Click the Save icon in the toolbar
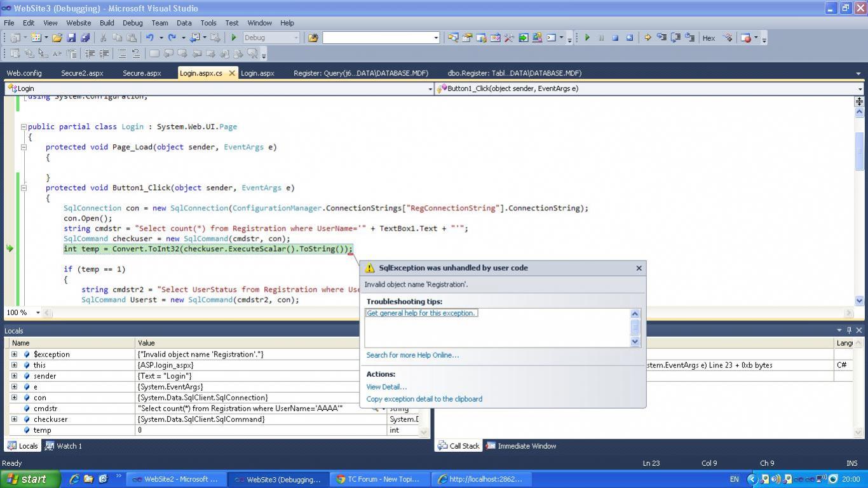Viewport: 868px width, 488px height. coord(71,37)
